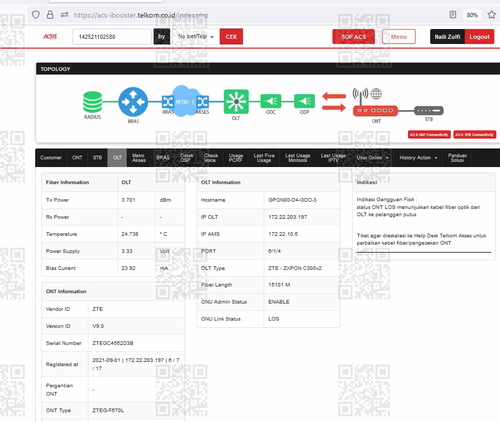
Task: Click the Tx Power value 3.701
Action: 128,200
